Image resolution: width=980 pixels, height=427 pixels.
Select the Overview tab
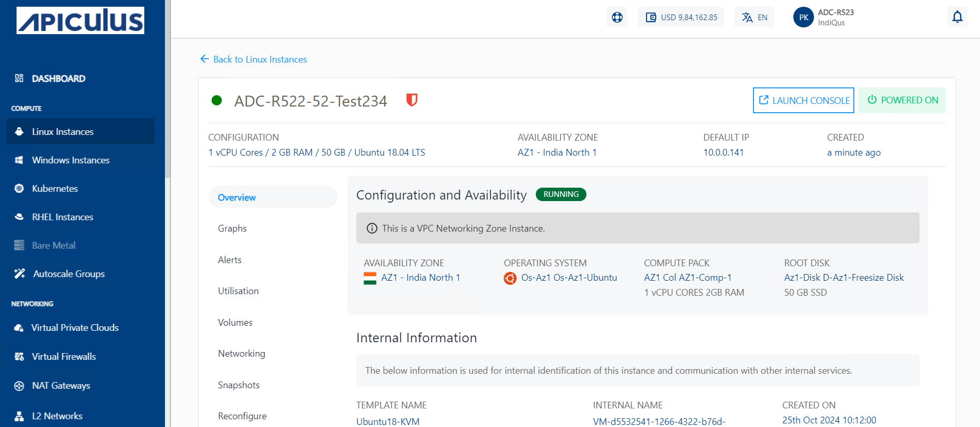point(273,197)
